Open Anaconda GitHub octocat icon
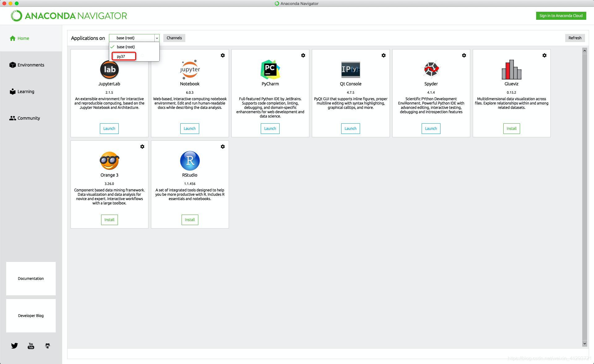Screen dimensions: 594x364 click(47, 346)
